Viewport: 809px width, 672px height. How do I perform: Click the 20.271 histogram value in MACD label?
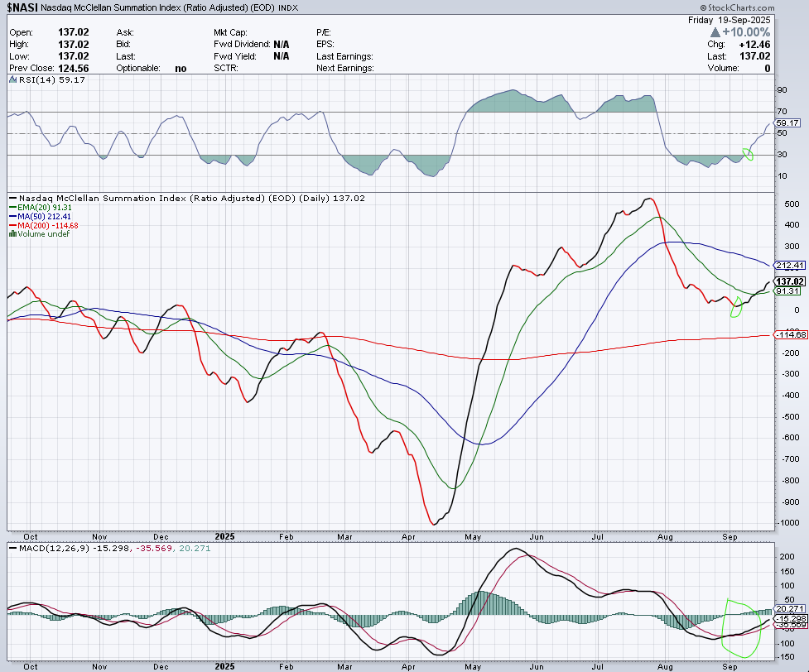(195, 548)
